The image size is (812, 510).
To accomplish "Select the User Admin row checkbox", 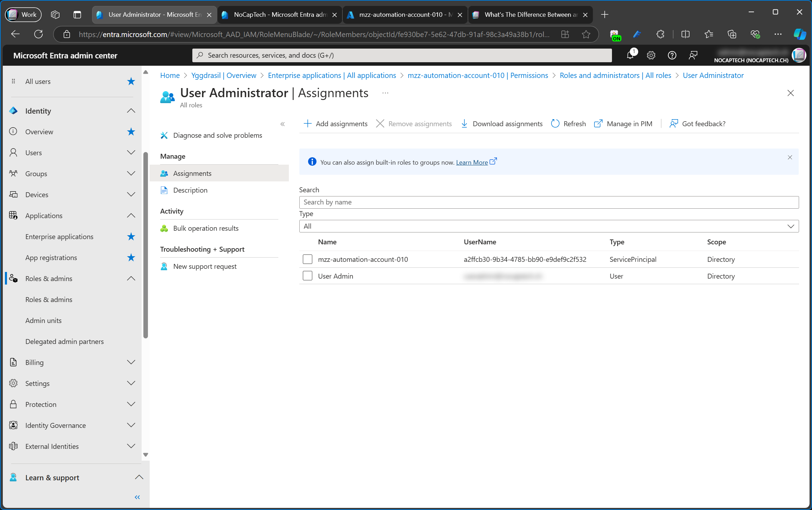I will pos(307,276).
